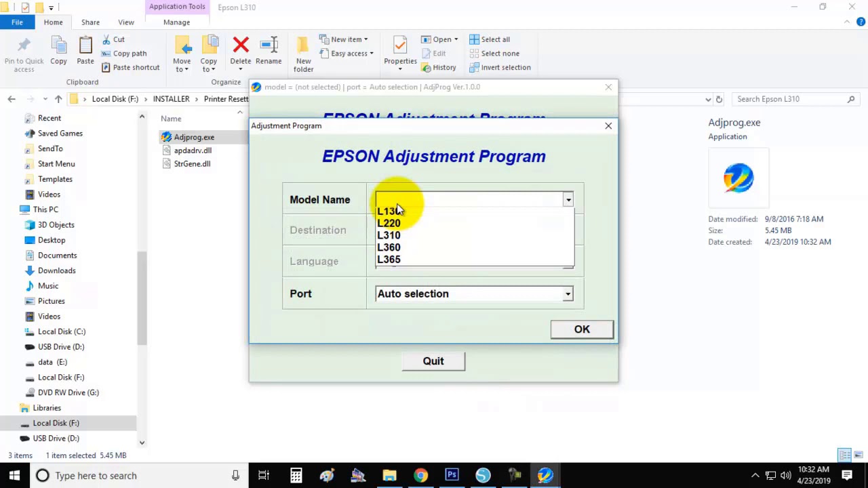The width and height of the screenshot is (868, 488).
Task: Open the New item dropdown
Action: tap(344, 39)
